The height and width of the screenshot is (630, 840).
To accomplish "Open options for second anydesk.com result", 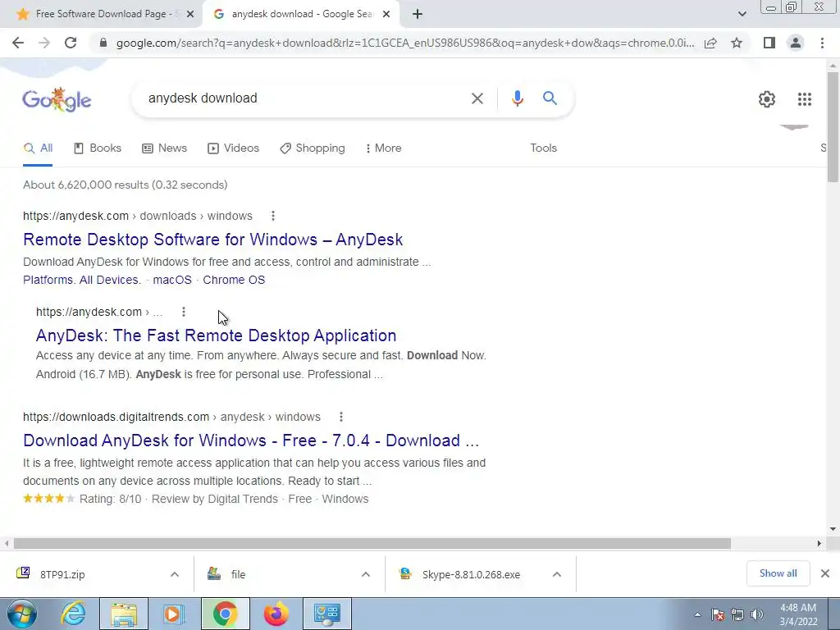I will (184, 312).
